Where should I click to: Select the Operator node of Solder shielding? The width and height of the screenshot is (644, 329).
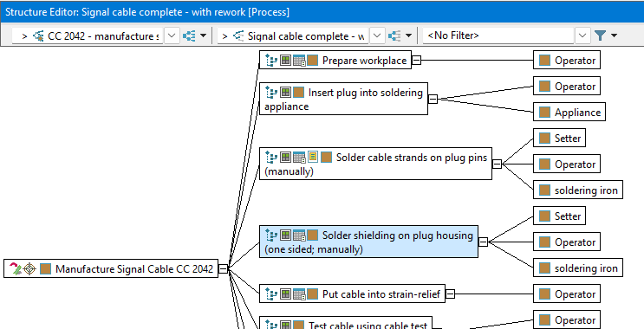[567, 242]
